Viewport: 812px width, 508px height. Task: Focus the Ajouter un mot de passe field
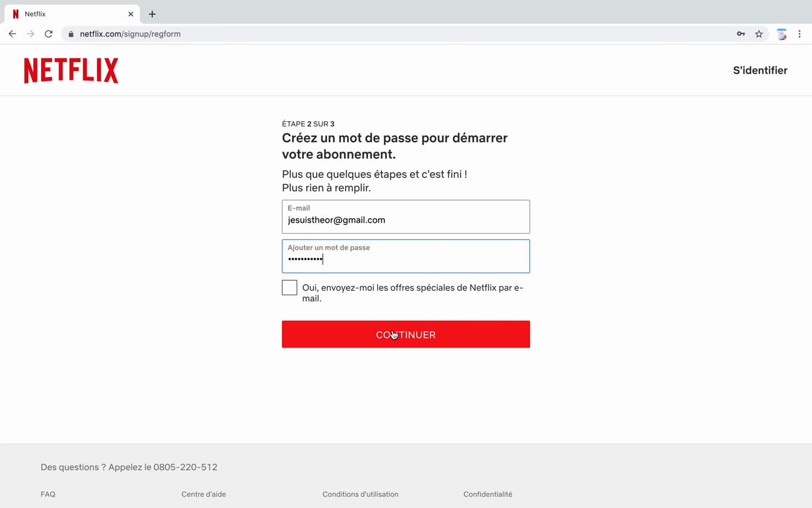406,256
